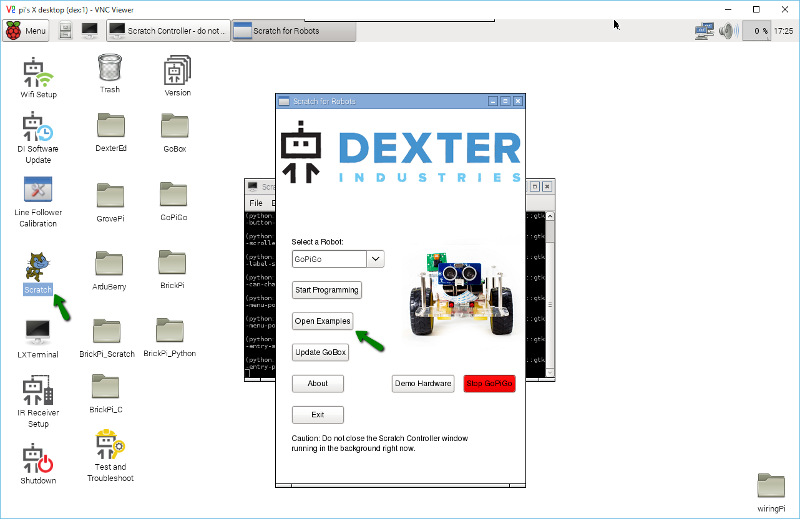
Task: Click the GoPiGo robot photo
Action: pyautogui.click(x=461, y=292)
